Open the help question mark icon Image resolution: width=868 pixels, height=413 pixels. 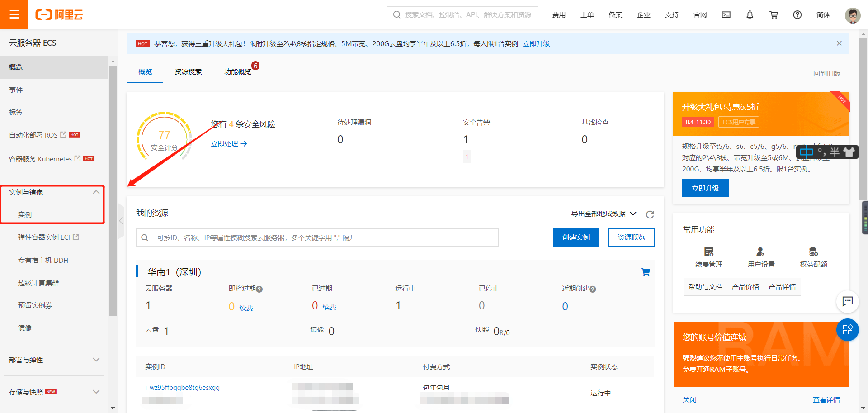(797, 15)
